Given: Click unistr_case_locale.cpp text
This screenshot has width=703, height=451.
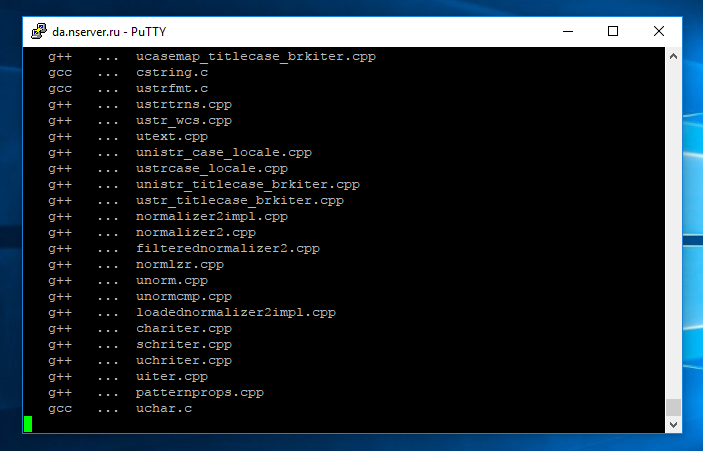Looking at the screenshot, I should [224, 152].
